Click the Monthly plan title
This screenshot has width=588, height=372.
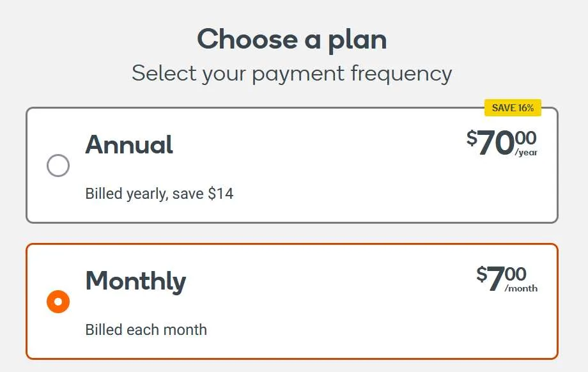pyautogui.click(x=135, y=281)
